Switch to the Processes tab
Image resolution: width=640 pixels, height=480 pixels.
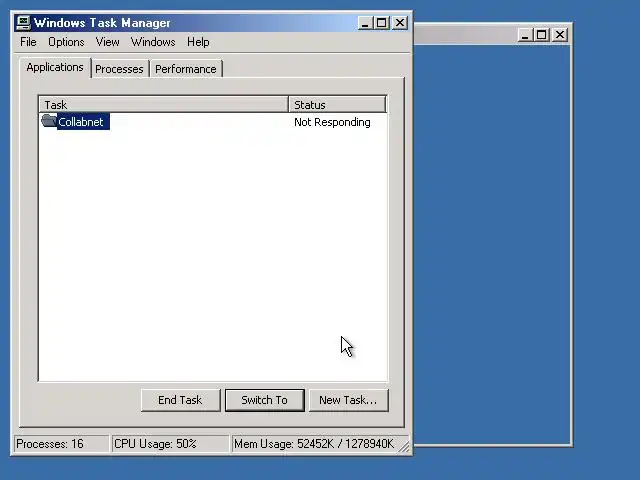pos(119,69)
